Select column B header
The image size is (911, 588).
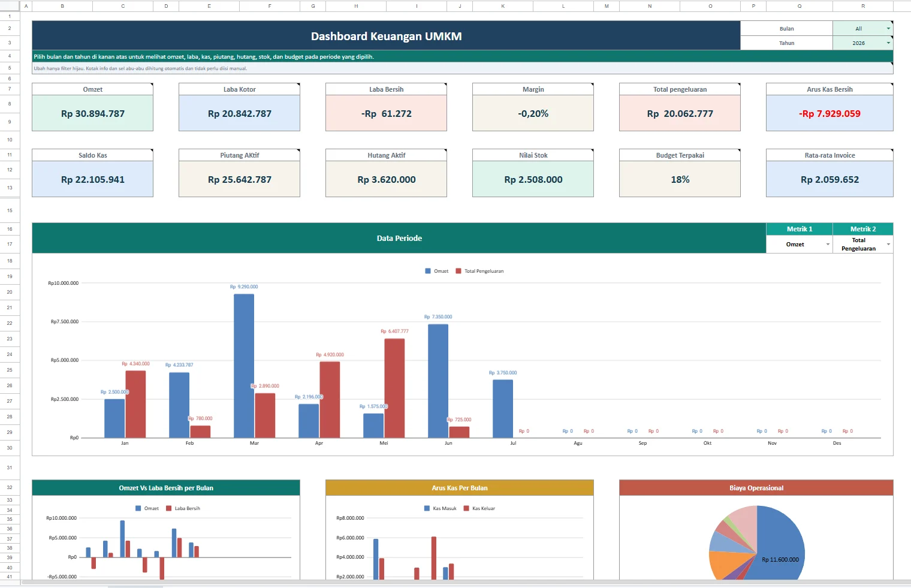pos(62,6)
